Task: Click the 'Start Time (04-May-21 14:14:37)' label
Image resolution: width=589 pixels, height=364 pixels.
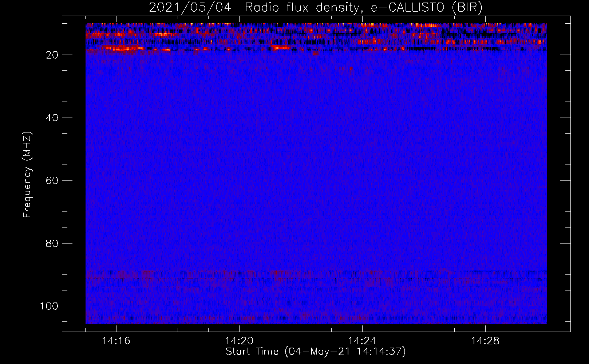Action: [x=316, y=352]
